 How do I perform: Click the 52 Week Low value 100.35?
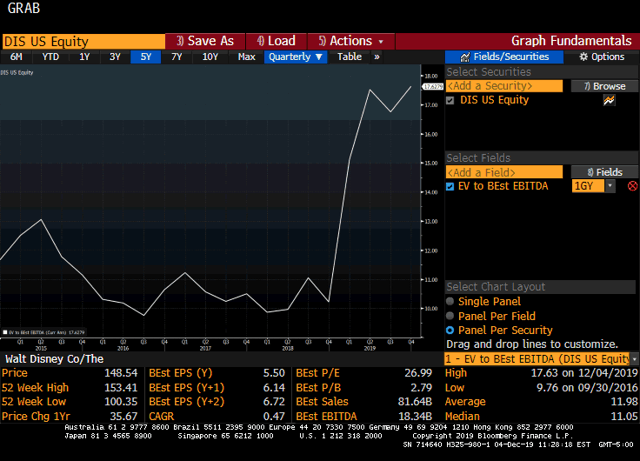(x=121, y=402)
